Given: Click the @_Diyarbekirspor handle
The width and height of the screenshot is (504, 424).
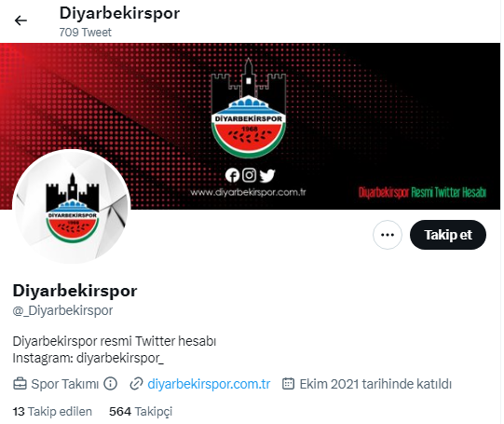Looking at the screenshot, I should tap(62, 310).
